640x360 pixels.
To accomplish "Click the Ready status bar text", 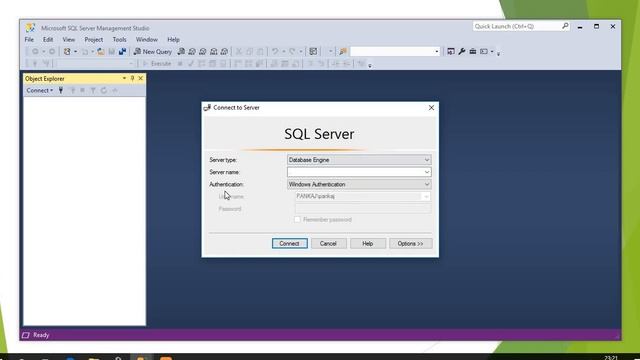I will (41, 335).
